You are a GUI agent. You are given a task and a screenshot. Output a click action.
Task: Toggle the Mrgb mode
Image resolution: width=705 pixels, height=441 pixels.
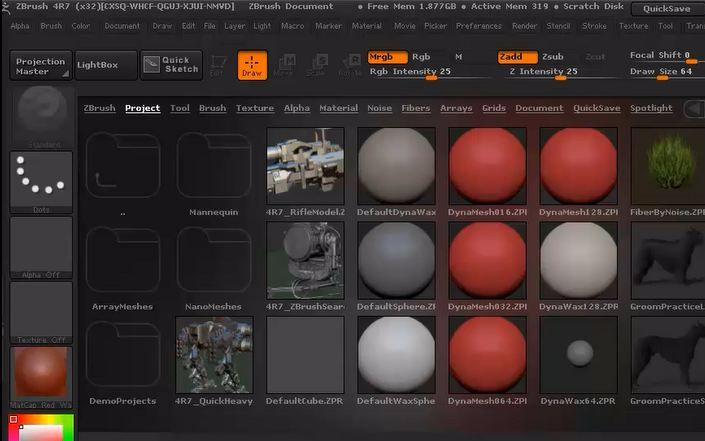[x=387, y=57]
